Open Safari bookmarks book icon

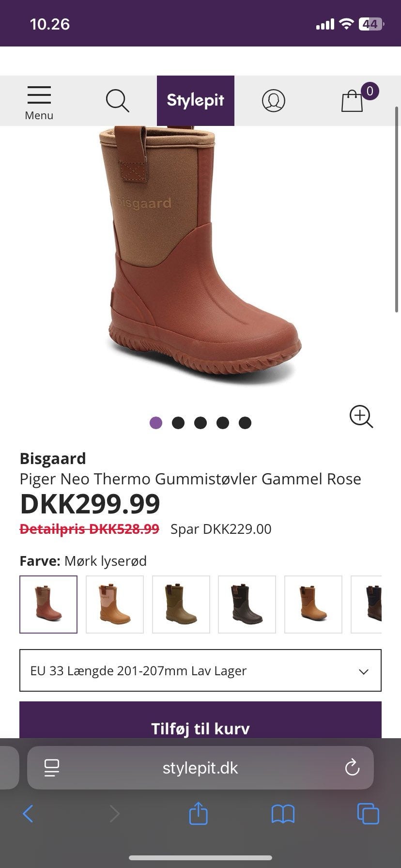(283, 814)
